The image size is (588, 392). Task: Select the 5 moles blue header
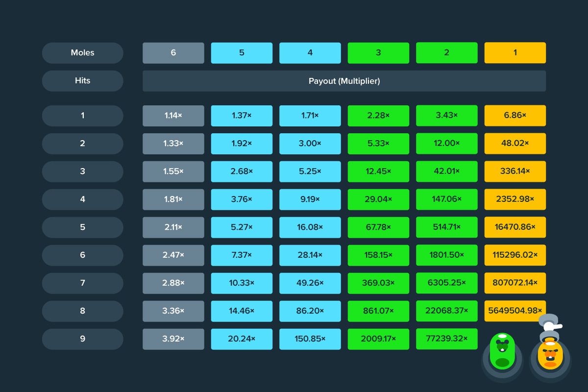(x=242, y=53)
